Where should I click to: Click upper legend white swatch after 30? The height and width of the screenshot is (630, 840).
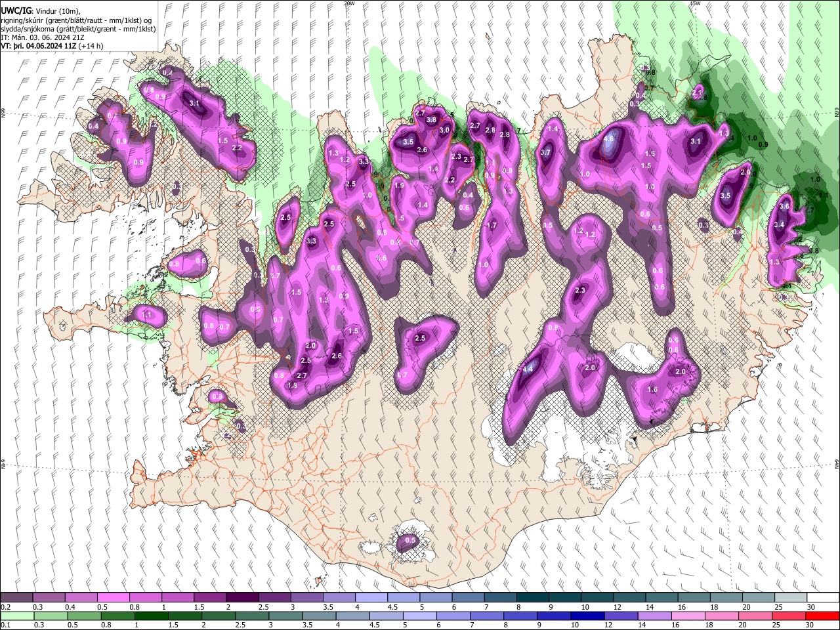(x=823, y=598)
